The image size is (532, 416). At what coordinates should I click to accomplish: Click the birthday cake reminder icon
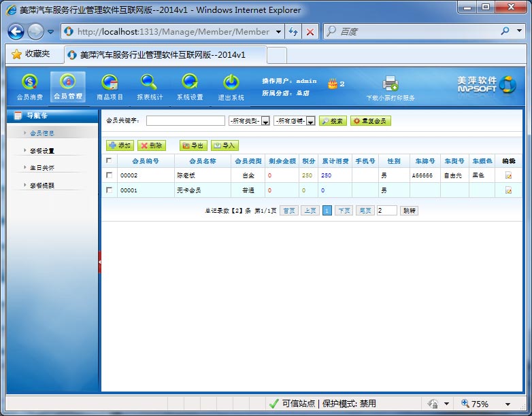[x=332, y=84]
